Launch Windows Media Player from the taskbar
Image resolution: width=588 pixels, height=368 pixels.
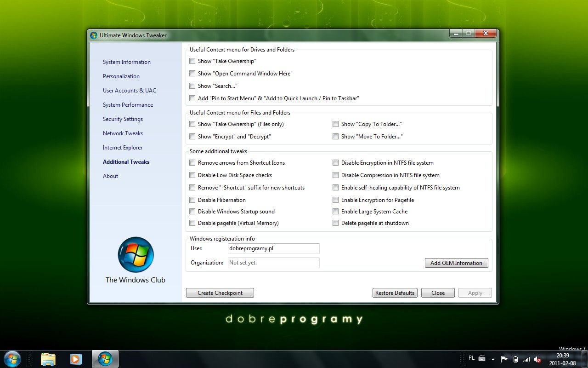pyautogui.click(x=76, y=358)
